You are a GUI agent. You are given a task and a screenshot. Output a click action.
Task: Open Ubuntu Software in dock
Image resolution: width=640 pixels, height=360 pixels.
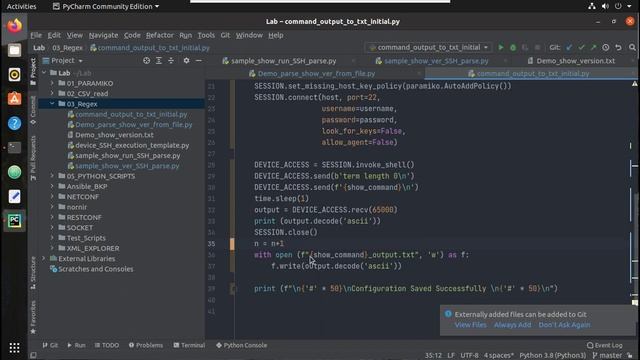tap(14, 99)
